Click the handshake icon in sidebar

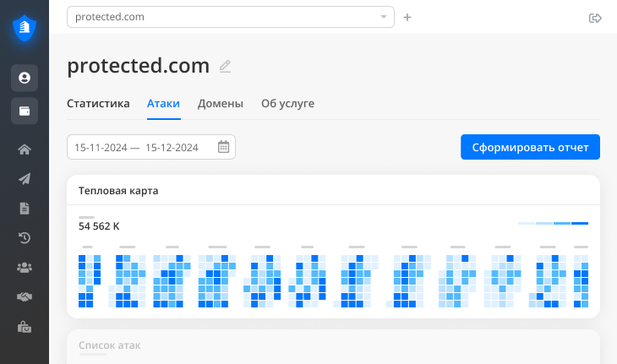coord(25,296)
